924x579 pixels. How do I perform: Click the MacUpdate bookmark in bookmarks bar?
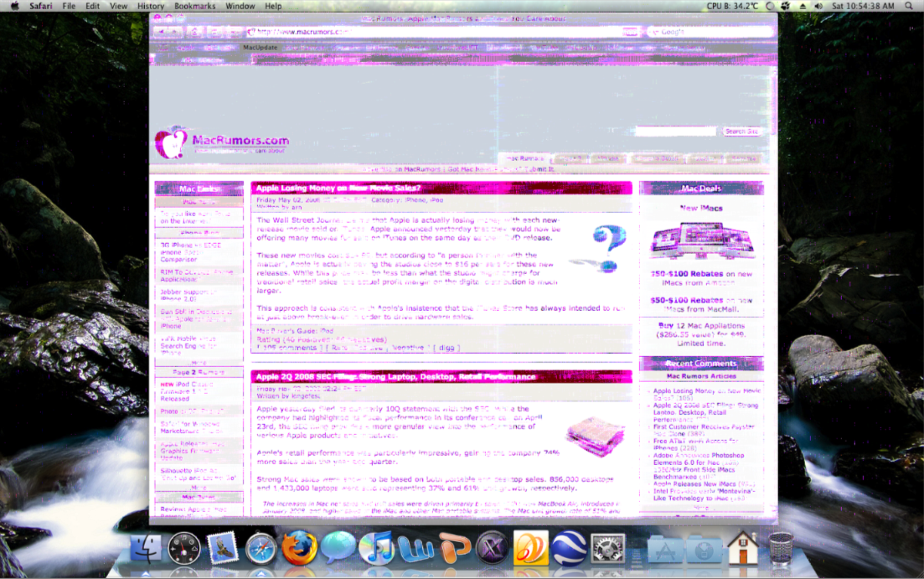(x=260, y=48)
